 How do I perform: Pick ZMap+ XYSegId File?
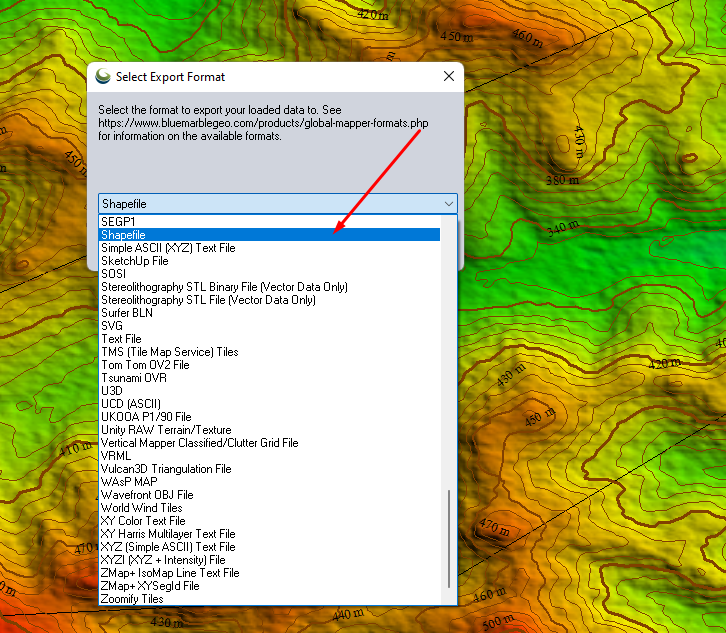[x=270, y=586]
